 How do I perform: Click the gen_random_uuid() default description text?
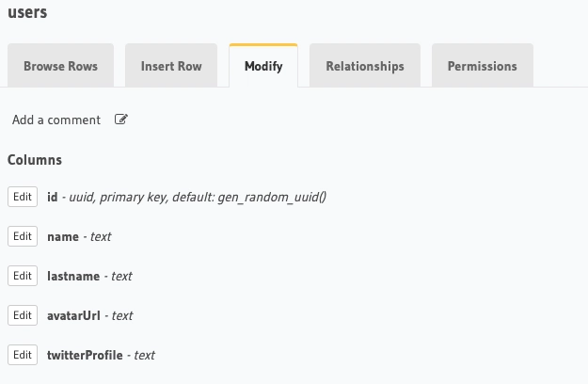tap(271, 197)
